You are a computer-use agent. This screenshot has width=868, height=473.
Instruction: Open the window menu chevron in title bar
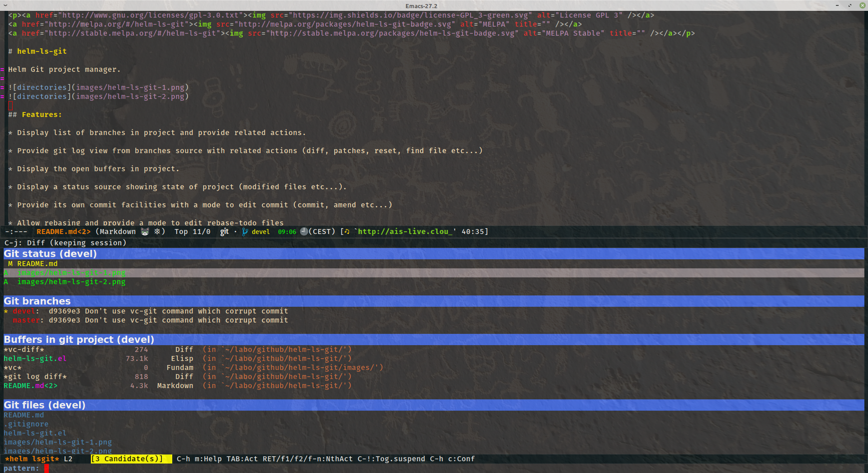click(5, 6)
